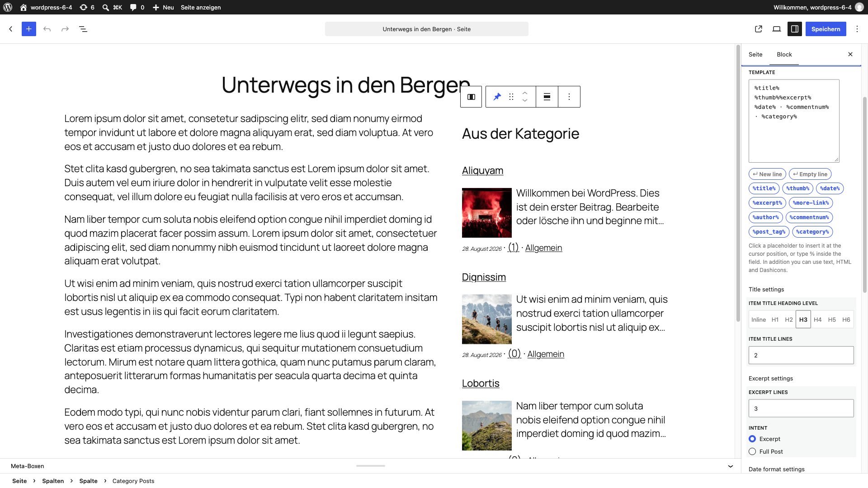Open the document overview list view

(83, 29)
